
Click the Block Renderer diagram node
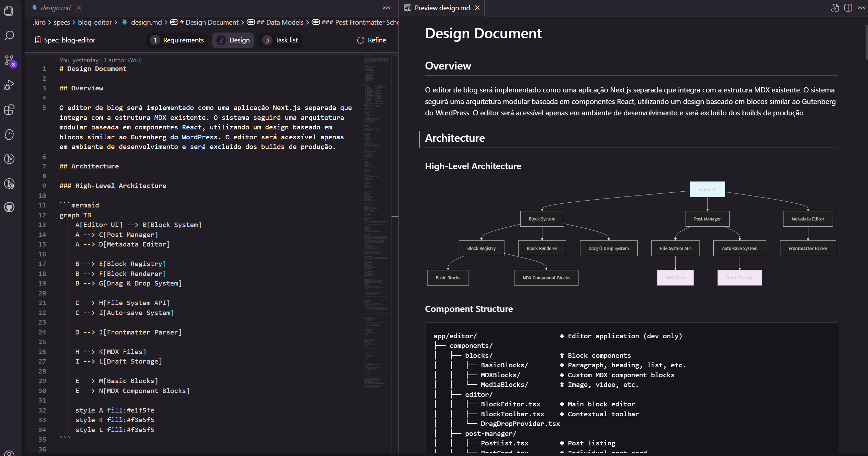pos(542,248)
